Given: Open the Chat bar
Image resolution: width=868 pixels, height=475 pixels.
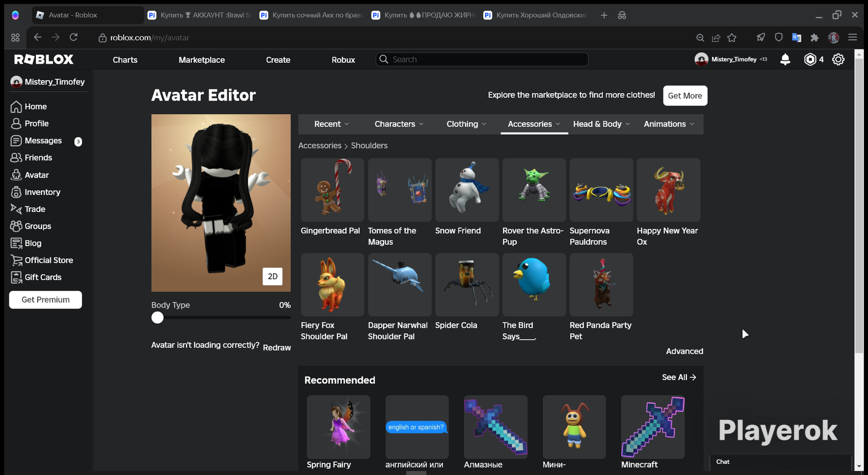Looking at the screenshot, I should (x=781, y=462).
